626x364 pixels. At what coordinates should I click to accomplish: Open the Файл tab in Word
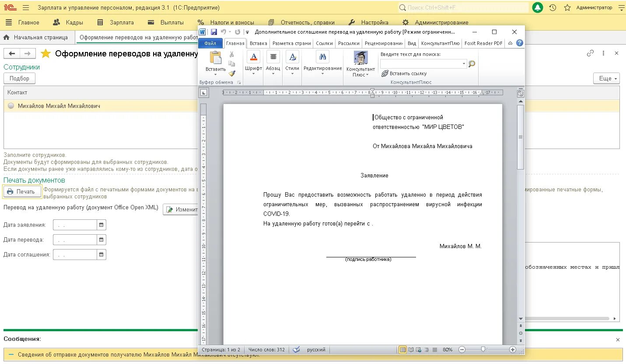[x=210, y=43]
